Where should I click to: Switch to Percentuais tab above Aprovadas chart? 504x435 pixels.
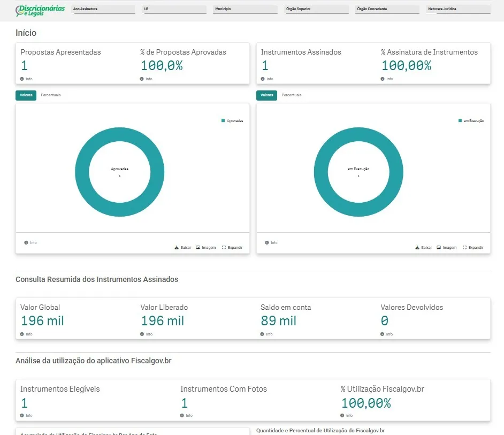coord(51,95)
